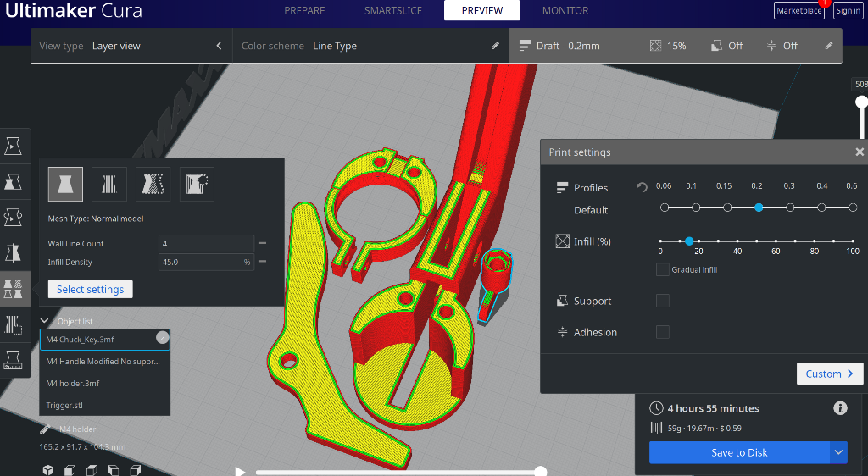The height and width of the screenshot is (476, 868).
Task: Switch to the MONITOR tab
Action: (x=565, y=11)
